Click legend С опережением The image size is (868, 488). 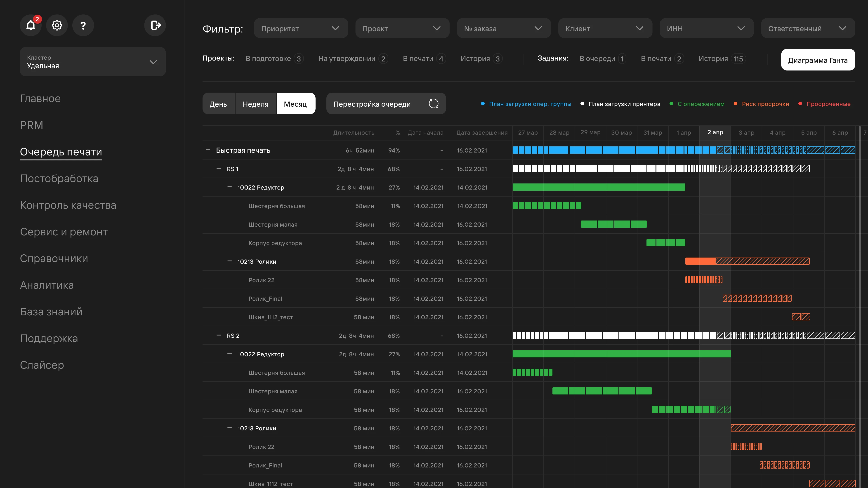[x=697, y=104]
